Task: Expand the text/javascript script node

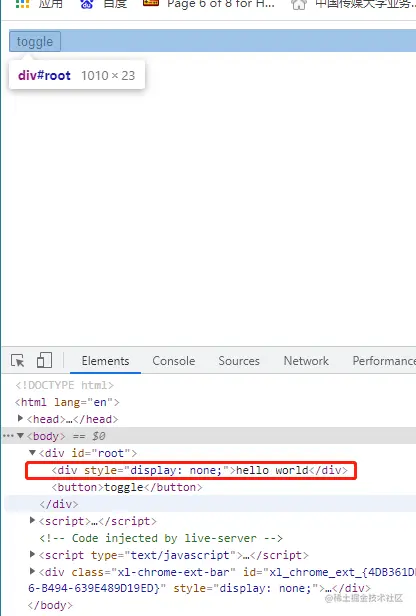Action: [33, 554]
